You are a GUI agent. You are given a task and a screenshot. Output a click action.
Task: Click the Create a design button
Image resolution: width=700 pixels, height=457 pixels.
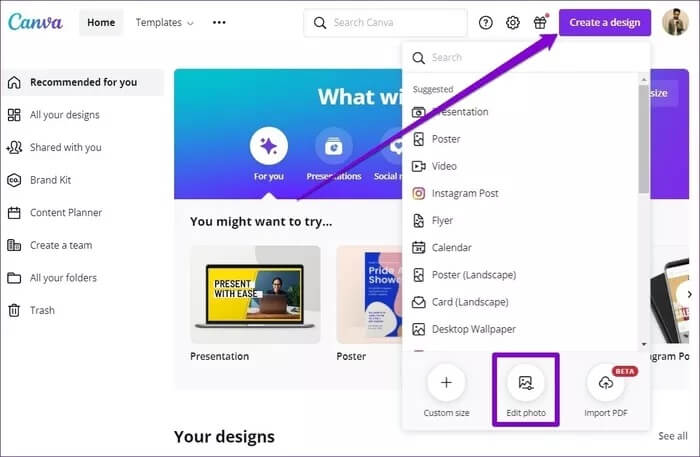(604, 22)
